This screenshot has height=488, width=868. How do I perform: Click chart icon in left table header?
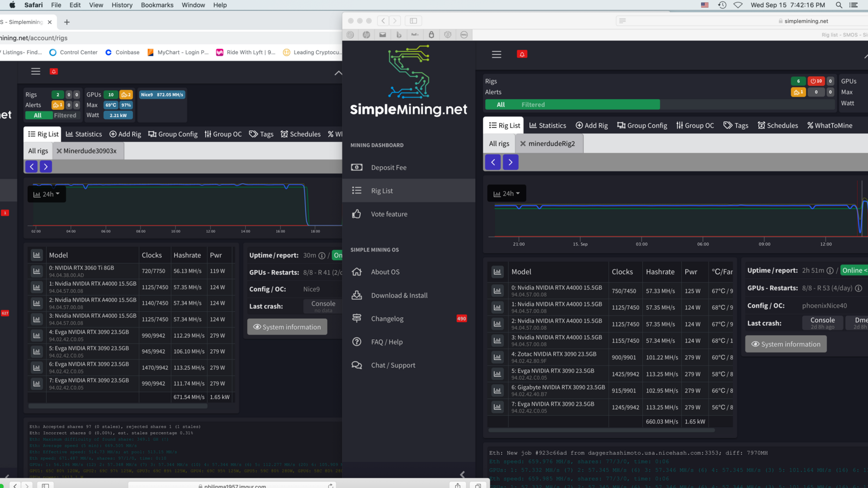pyautogui.click(x=36, y=255)
